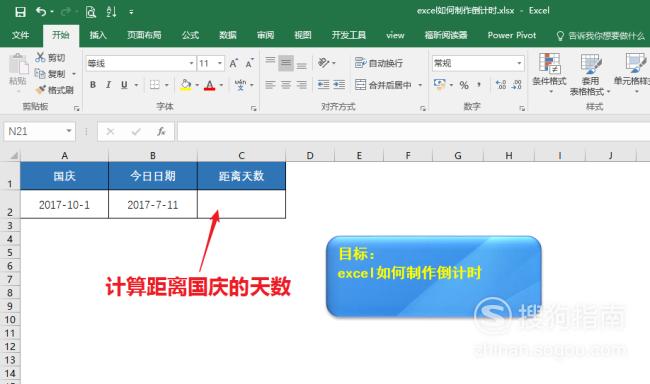Open font settings dialog launcher
This screenshot has height=384, width=650.
tap(254, 108)
